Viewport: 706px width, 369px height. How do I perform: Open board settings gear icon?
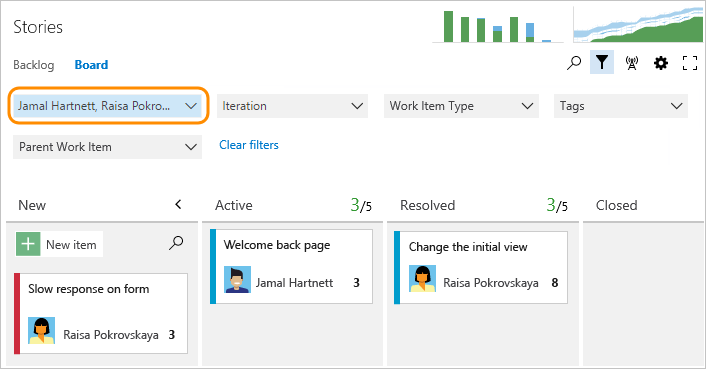(661, 63)
